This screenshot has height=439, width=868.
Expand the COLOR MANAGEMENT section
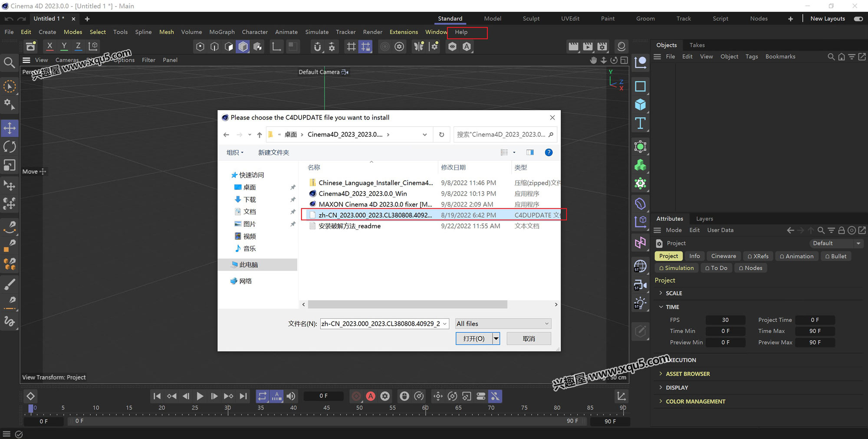(x=661, y=401)
